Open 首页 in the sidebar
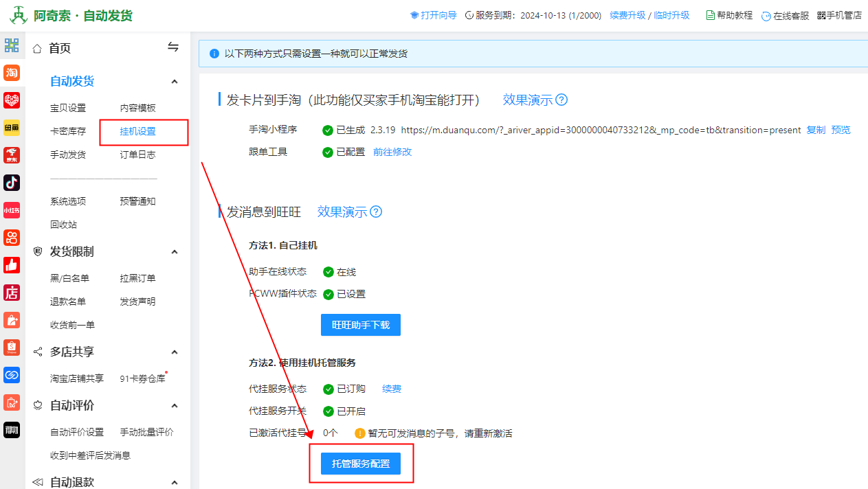868x489 pixels. (x=60, y=48)
